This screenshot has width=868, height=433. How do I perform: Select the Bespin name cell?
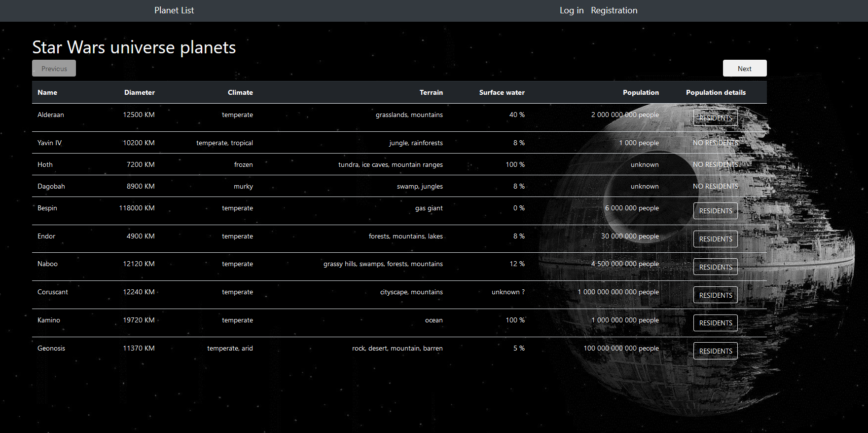click(47, 208)
